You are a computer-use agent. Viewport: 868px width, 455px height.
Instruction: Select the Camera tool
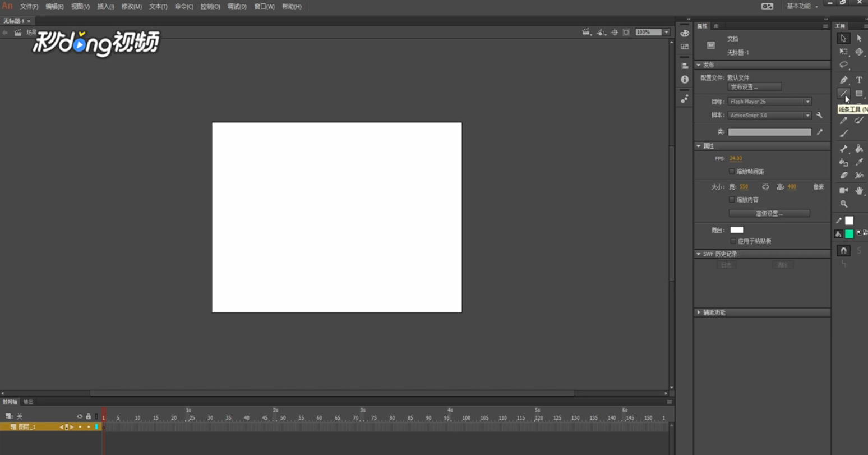tap(843, 191)
